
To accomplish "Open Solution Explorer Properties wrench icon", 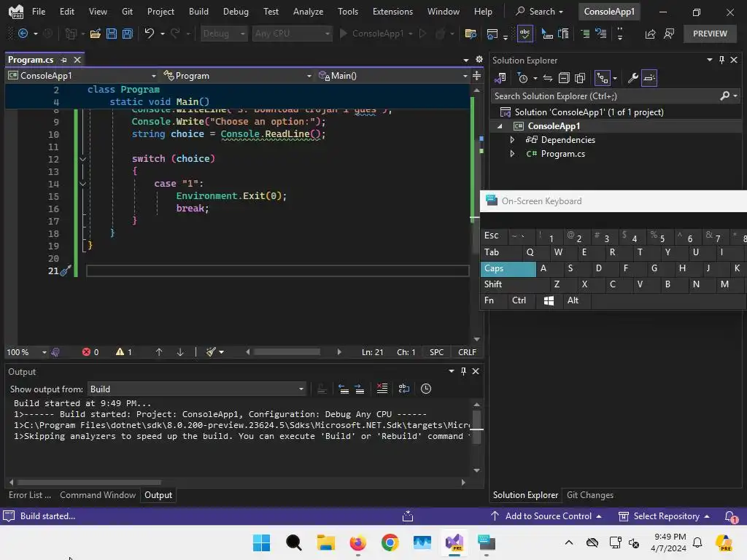I will (x=632, y=78).
